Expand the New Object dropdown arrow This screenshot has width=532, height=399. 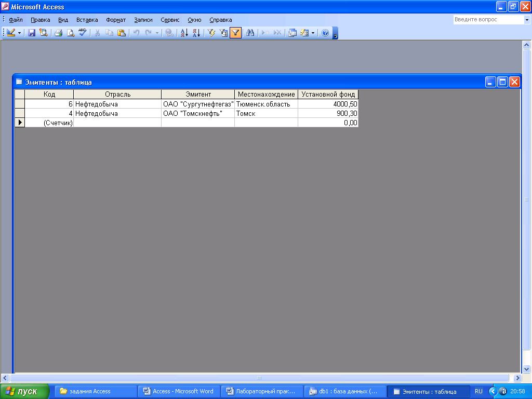(x=313, y=33)
